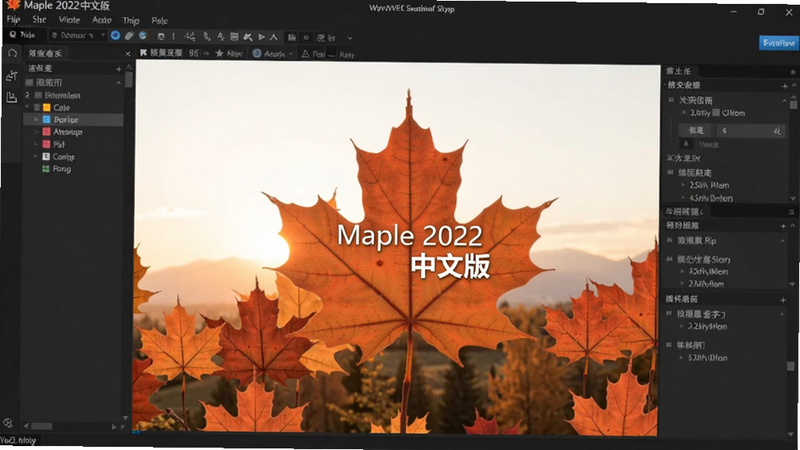Open the Viote menu
The height and width of the screenshot is (450, 800).
tap(69, 20)
